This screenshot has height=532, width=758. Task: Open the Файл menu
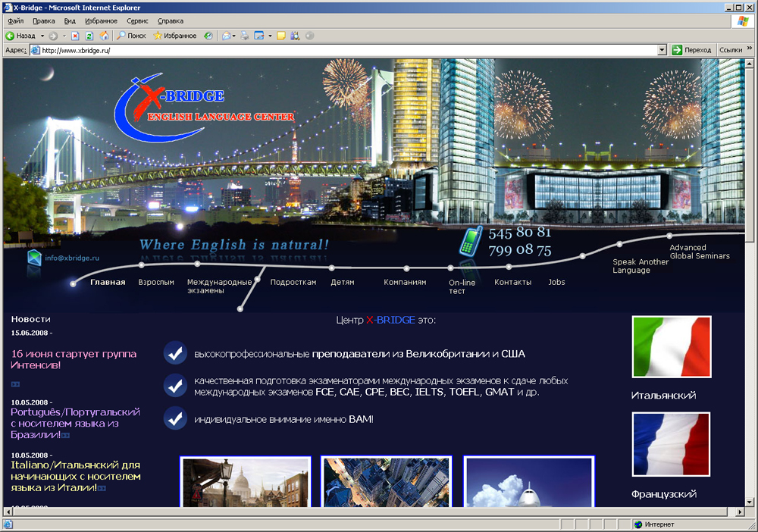15,21
